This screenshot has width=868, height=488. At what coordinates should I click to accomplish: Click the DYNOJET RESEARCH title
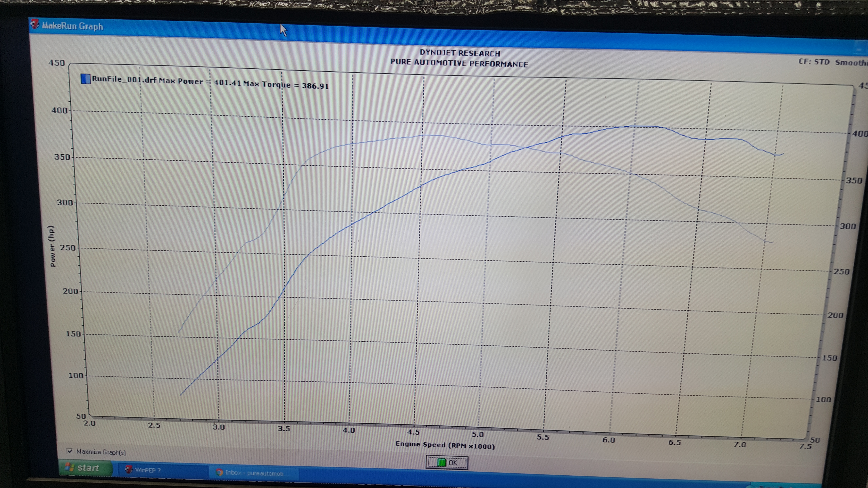click(x=460, y=53)
